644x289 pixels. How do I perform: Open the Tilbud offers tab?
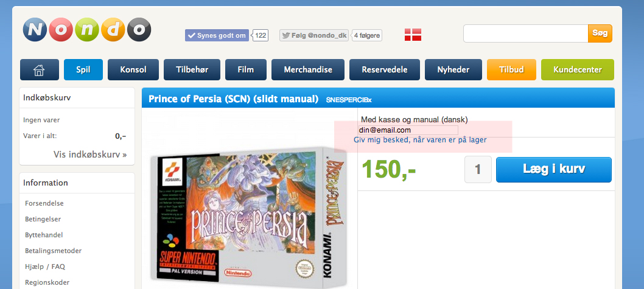(x=511, y=70)
